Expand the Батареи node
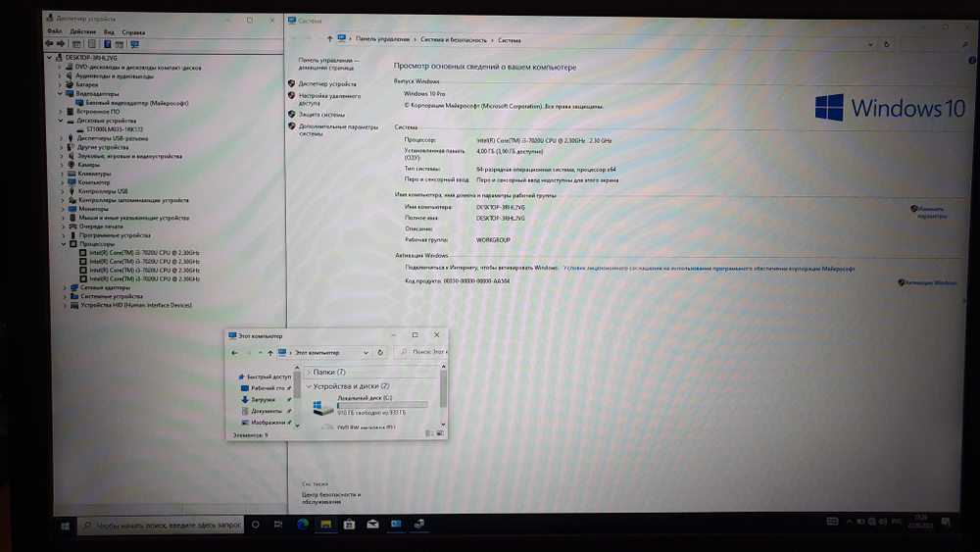 click(60, 84)
